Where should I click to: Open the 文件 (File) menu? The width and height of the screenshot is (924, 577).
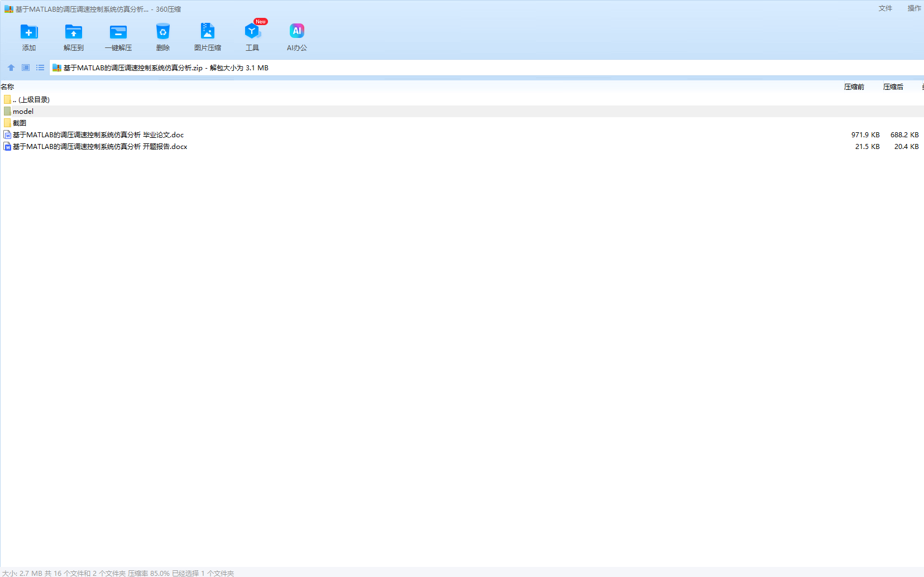(885, 8)
